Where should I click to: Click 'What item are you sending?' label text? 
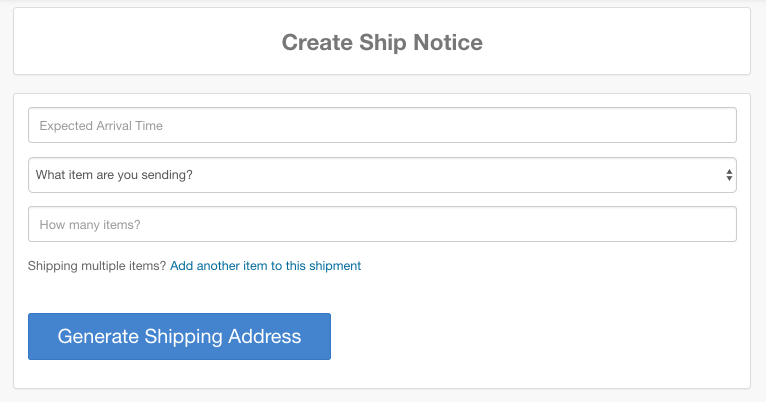tap(114, 175)
